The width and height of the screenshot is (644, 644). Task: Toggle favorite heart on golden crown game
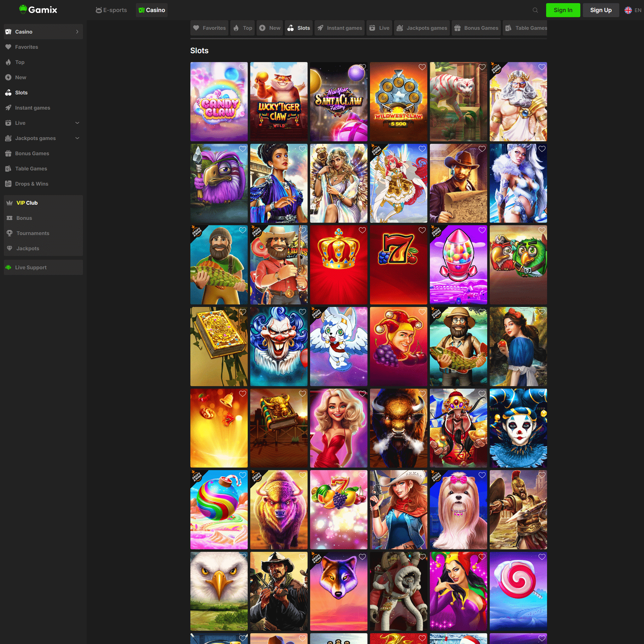click(x=362, y=230)
